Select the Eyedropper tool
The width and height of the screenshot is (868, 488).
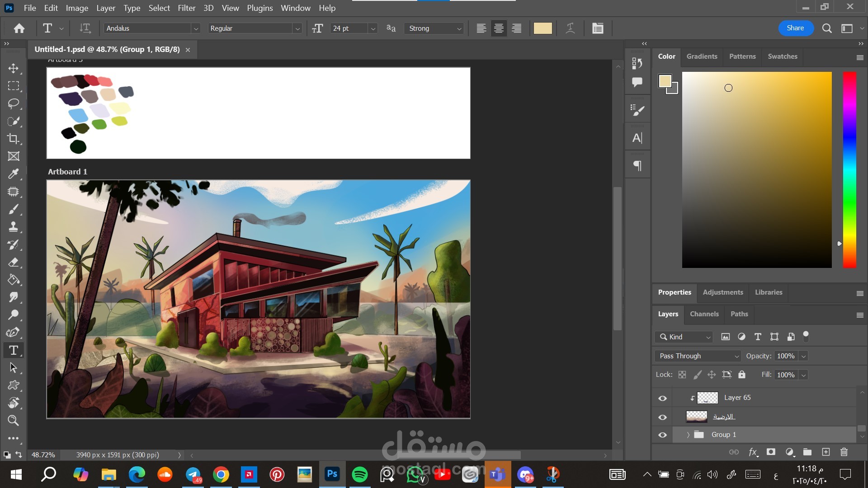(x=14, y=174)
